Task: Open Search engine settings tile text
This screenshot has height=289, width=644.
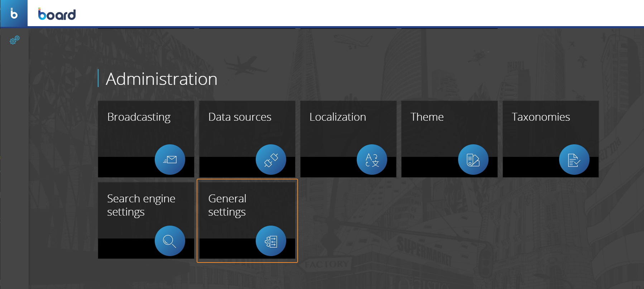Action: coord(141,205)
